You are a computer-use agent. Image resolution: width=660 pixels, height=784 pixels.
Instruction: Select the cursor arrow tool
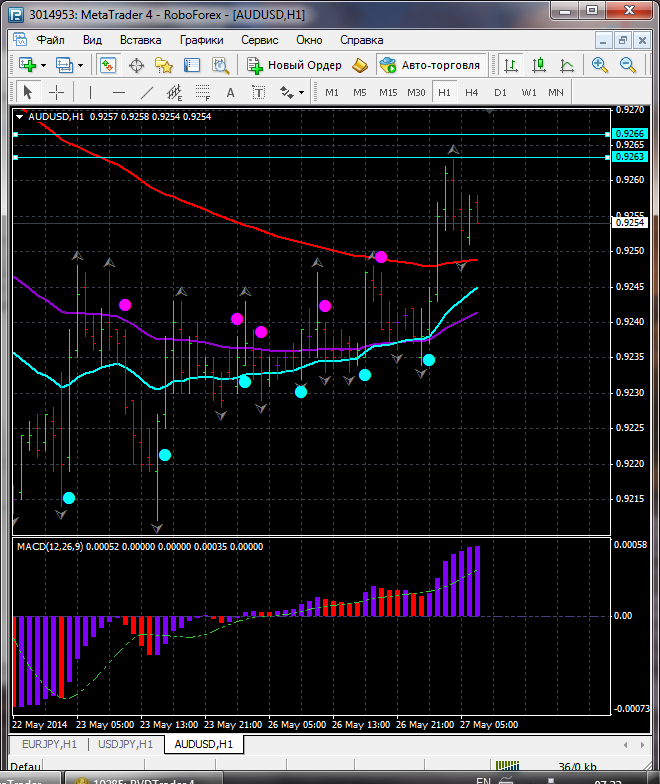[x=27, y=92]
